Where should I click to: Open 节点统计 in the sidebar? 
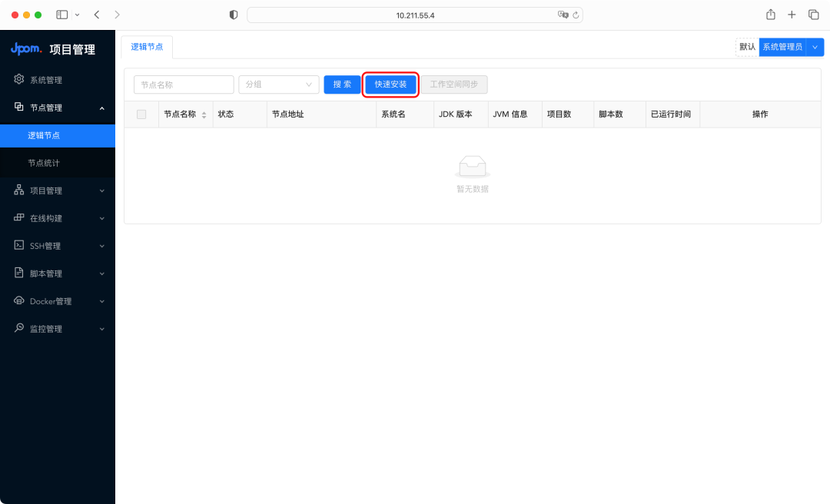click(57, 163)
